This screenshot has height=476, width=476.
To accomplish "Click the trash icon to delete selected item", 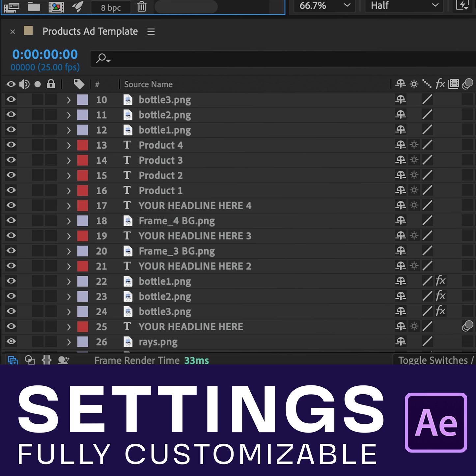I will 142,7.
